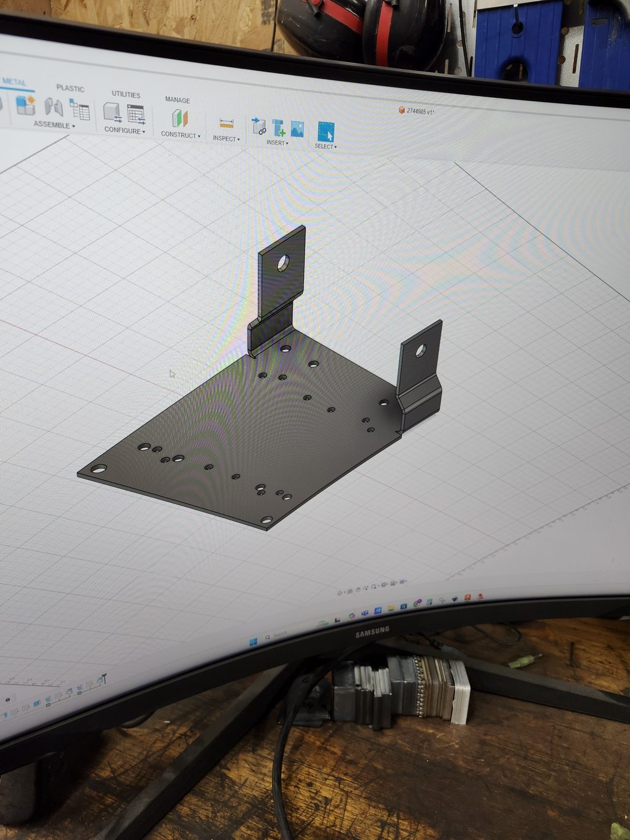Click the Insert Canvas image icon
Screen dimensions: 630x840
298,129
